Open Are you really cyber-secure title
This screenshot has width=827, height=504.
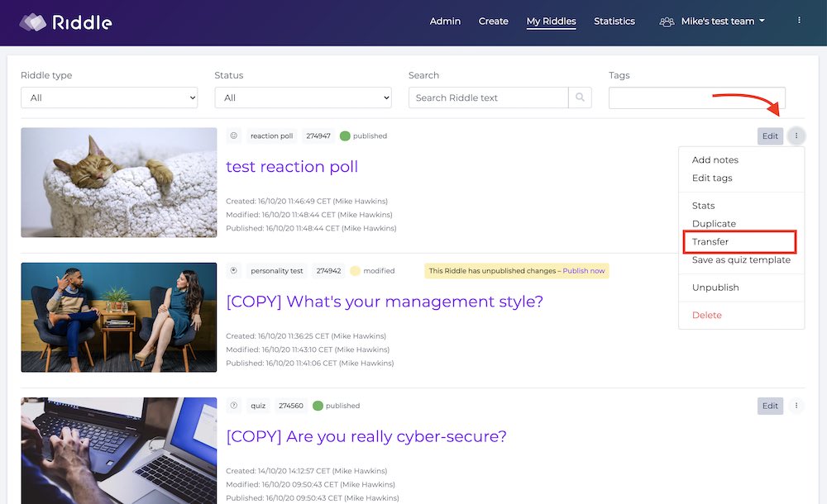point(366,436)
